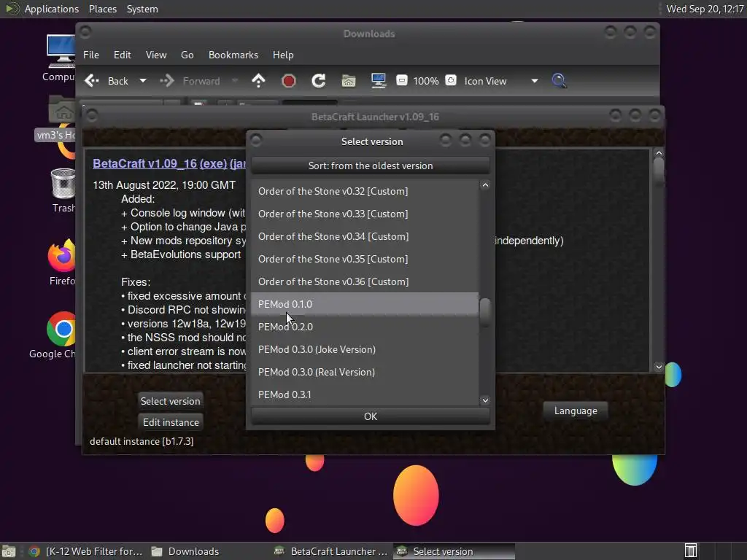Click the version list scroll down arrow
This screenshot has width=747, height=560.
click(x=485, y=400)
